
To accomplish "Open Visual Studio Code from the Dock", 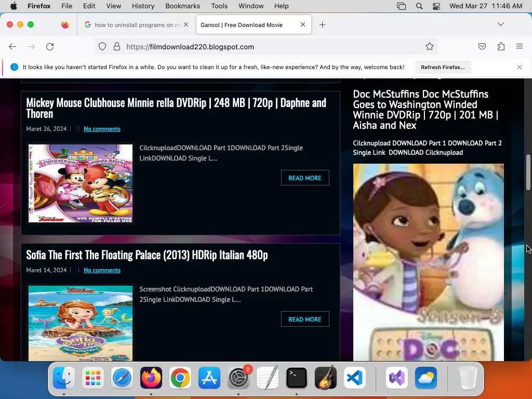I will 354,378.
